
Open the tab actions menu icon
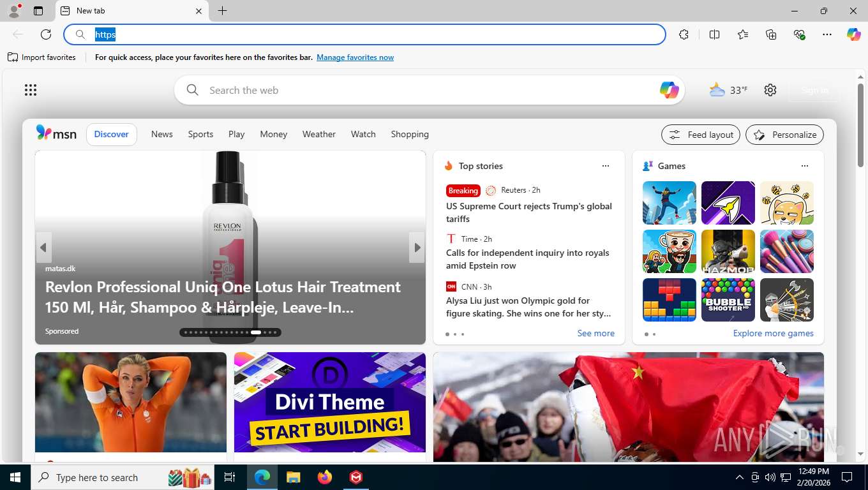click(38, 11)
